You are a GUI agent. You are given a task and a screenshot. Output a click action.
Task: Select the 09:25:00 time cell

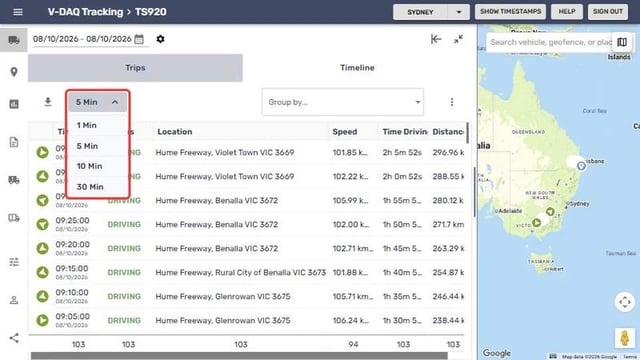(72, 220)
